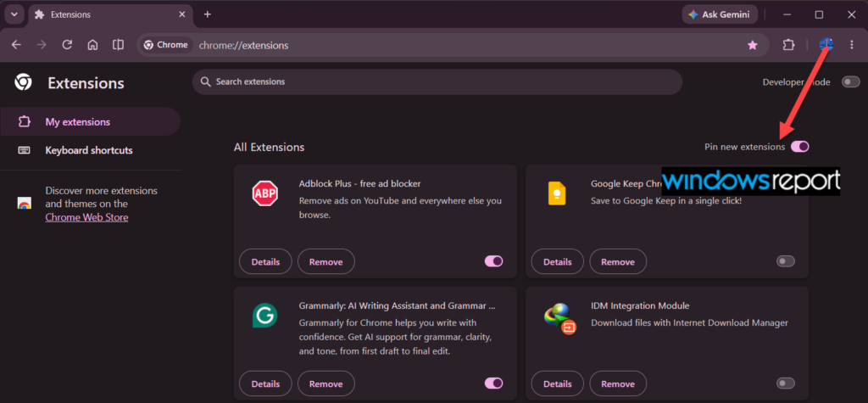The width and height of the screenshot is (868, 403).
Task: Enable the Google Keep extension toggle
Action: coord(786,261)
